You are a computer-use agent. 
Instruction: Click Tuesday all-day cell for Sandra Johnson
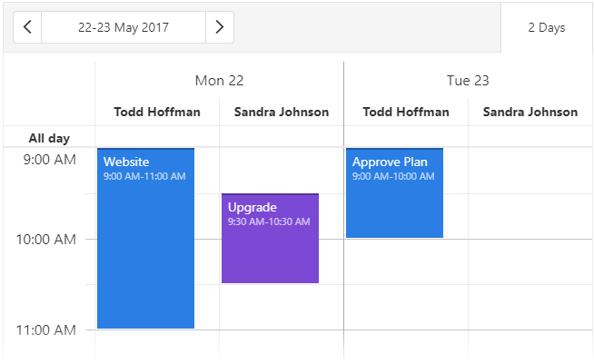tap(530, 138)
